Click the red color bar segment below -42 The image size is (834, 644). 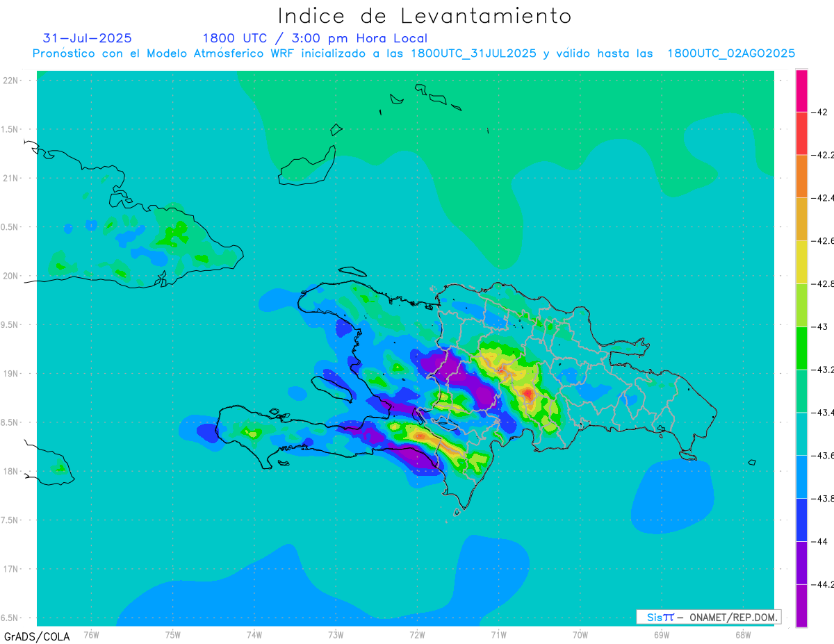click(801, 133)
